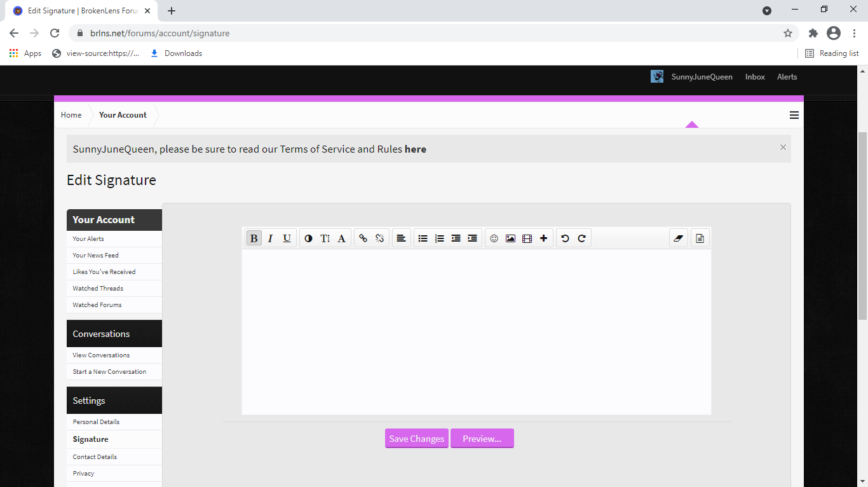Go to Home breadcrumb
868x487 pixels.
71,115
